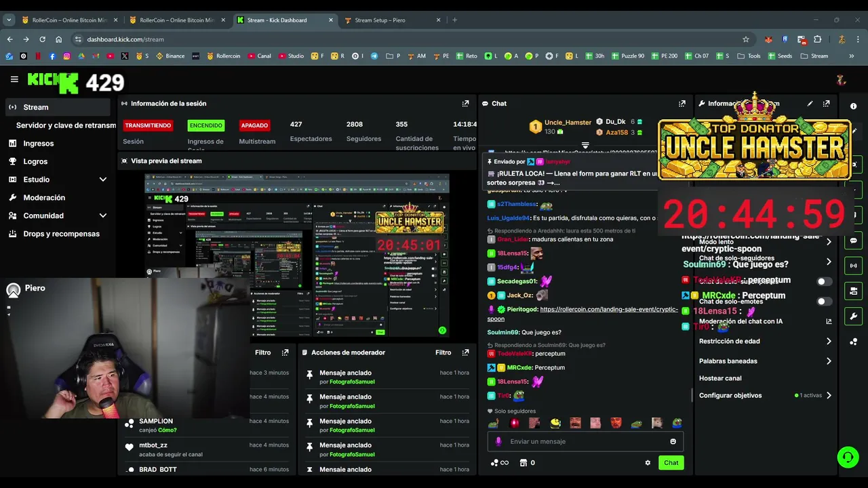Expand Configurar objetivos row
Image resolution: width=868 pixels, height=488 pixels.
(x=764, y=396)
